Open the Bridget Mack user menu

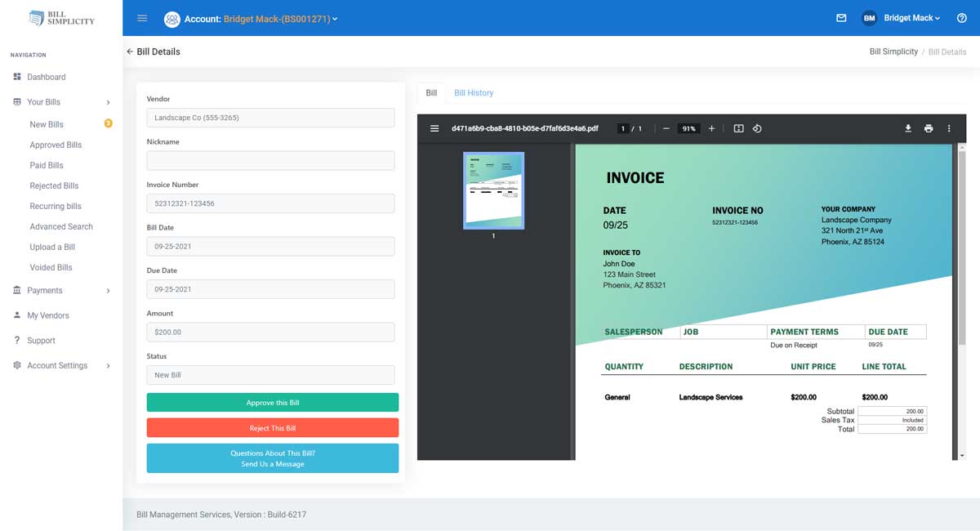click(x=912, y=18)
